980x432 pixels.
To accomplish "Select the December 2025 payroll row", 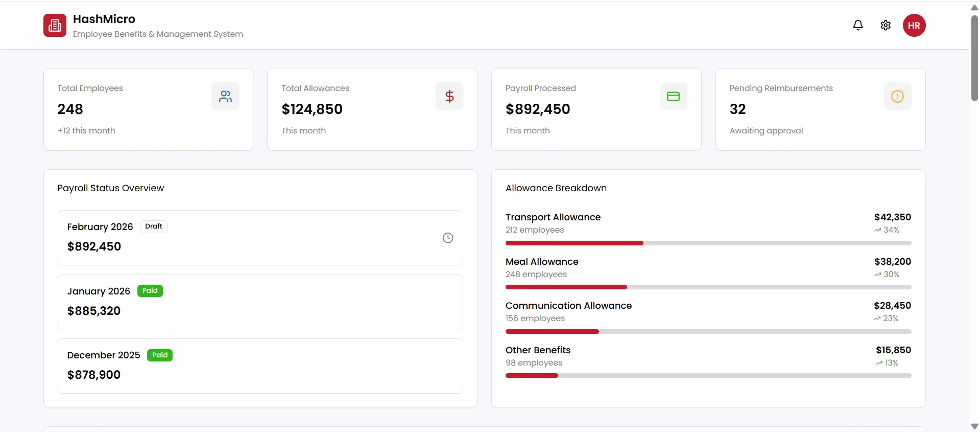I will click(260, 366).
